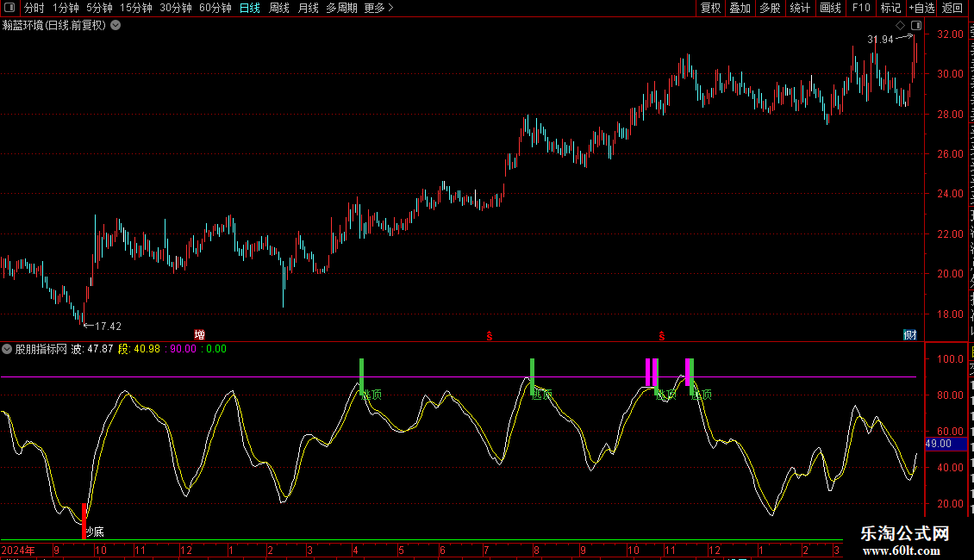Viewport: 974px width, 560px height.
Task: Toggle the left panel icon in toolbar
Action: pyautogui.click(x=9, y=8)
